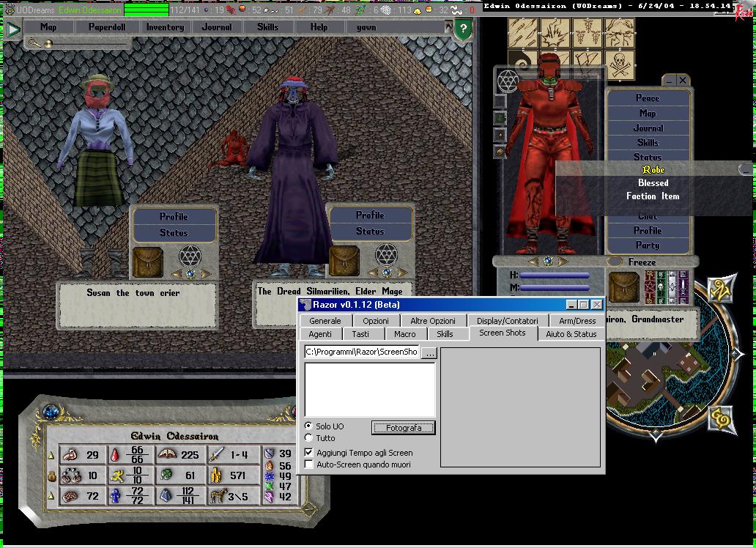This screenshot has width=756, height=548.
Task: Click the silver-framed N compass icon on the radar
Action: click(x=722, y=290)
